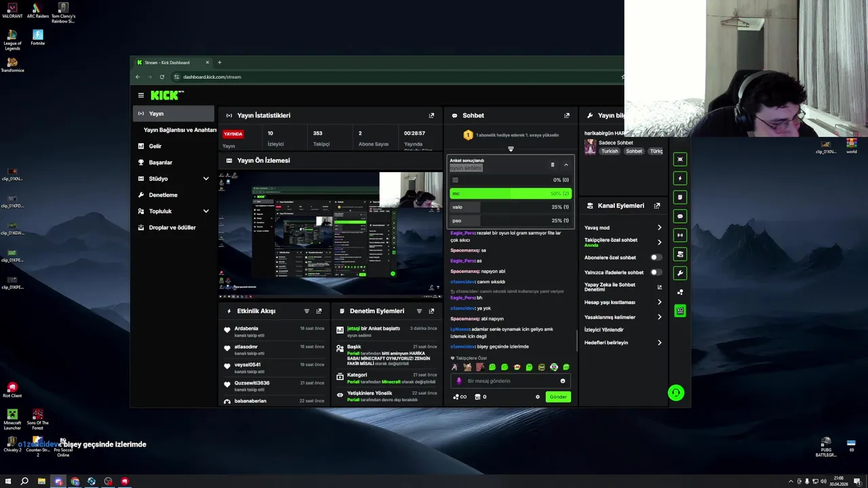Select Yayın in the sidebar
The width and height of the screenshot is (868, 488).
[x=174, y=114]
